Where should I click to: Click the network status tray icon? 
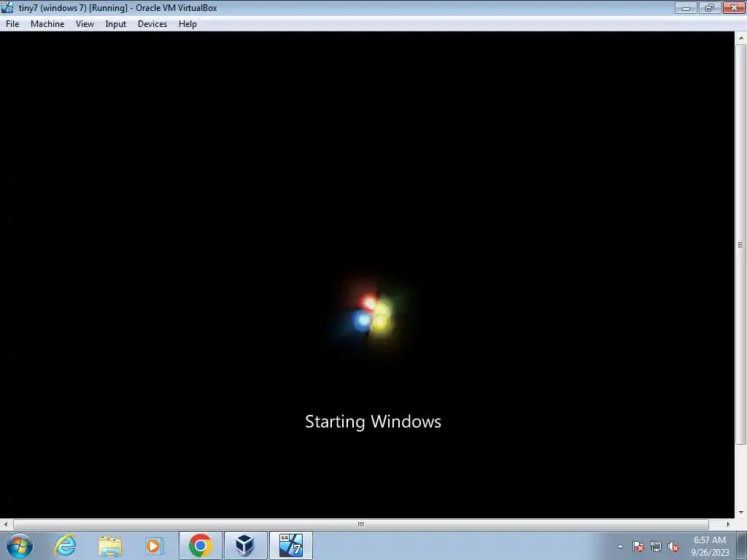(x=656, y=546)
